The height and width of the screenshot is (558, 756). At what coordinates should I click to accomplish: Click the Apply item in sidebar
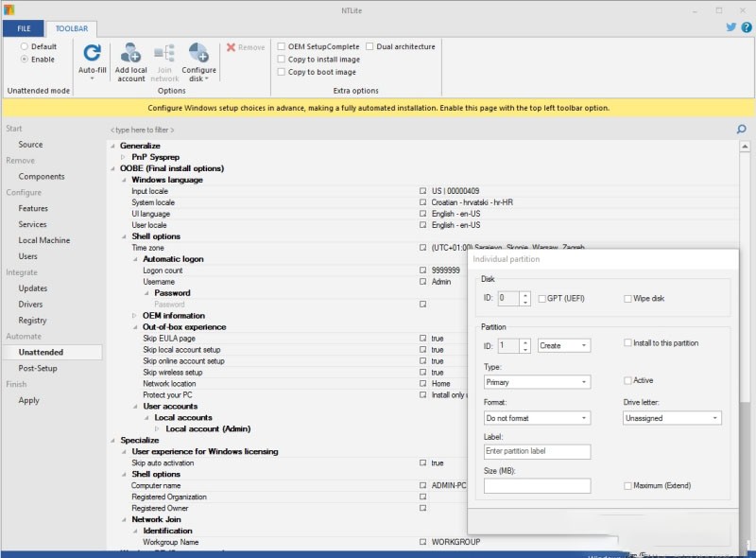[x=28, y=400]
